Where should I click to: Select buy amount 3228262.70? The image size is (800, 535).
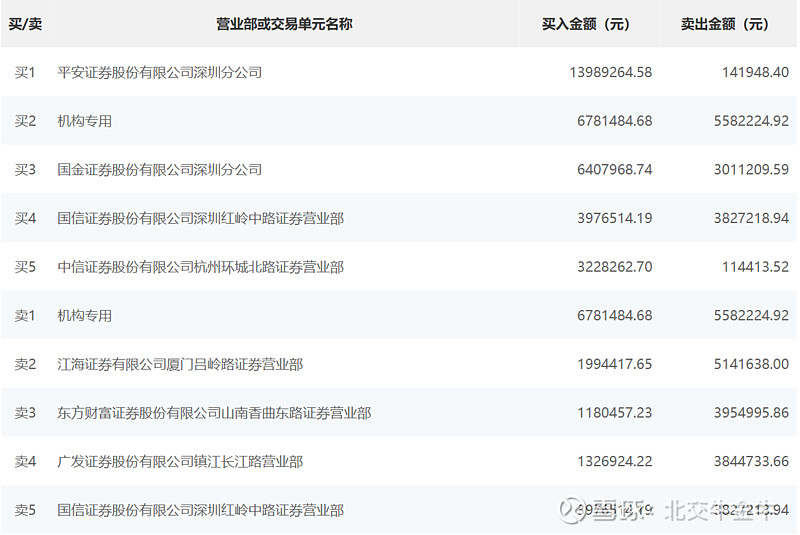615,267
